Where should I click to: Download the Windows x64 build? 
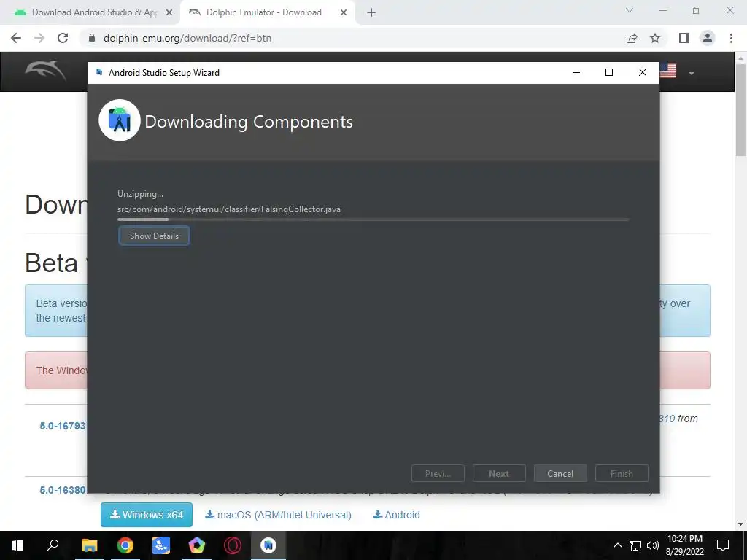147,515
